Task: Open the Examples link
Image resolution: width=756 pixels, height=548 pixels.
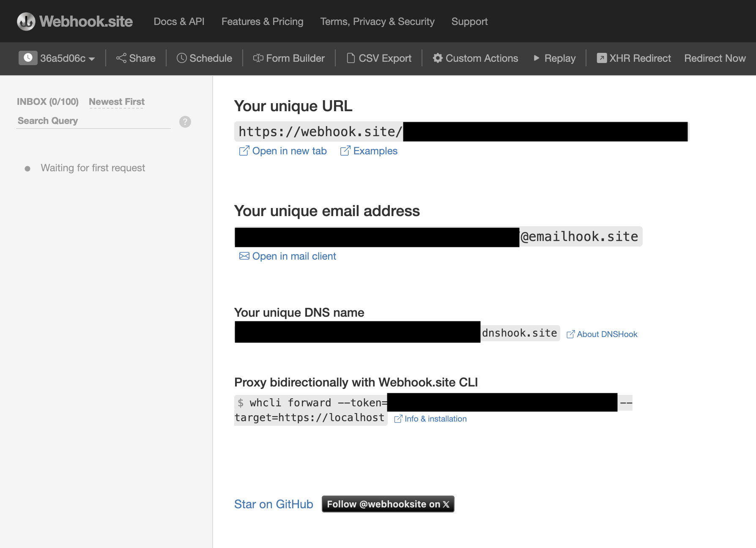Action: pyautogui.click(x=369, y=151)
